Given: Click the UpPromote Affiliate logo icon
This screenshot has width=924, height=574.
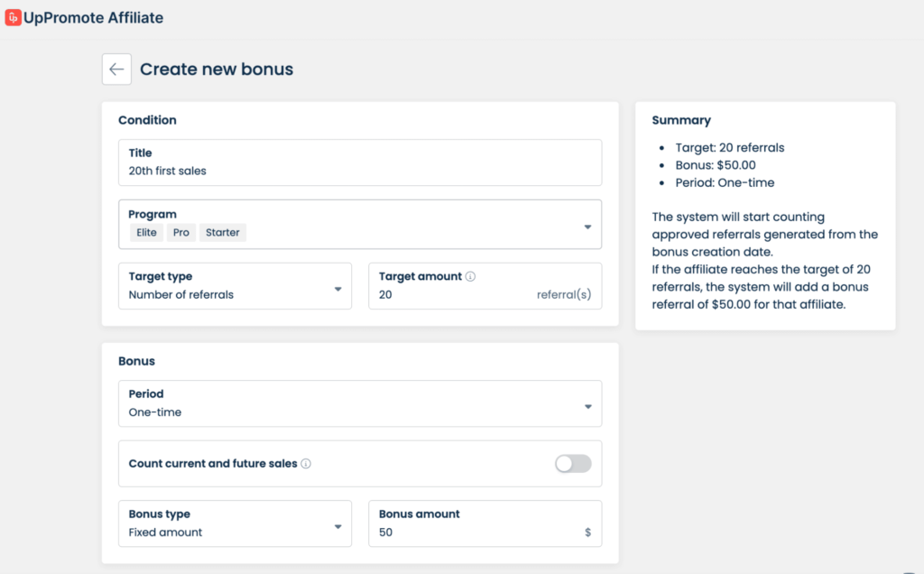Looking at the screenshot, I should [14, 18].
